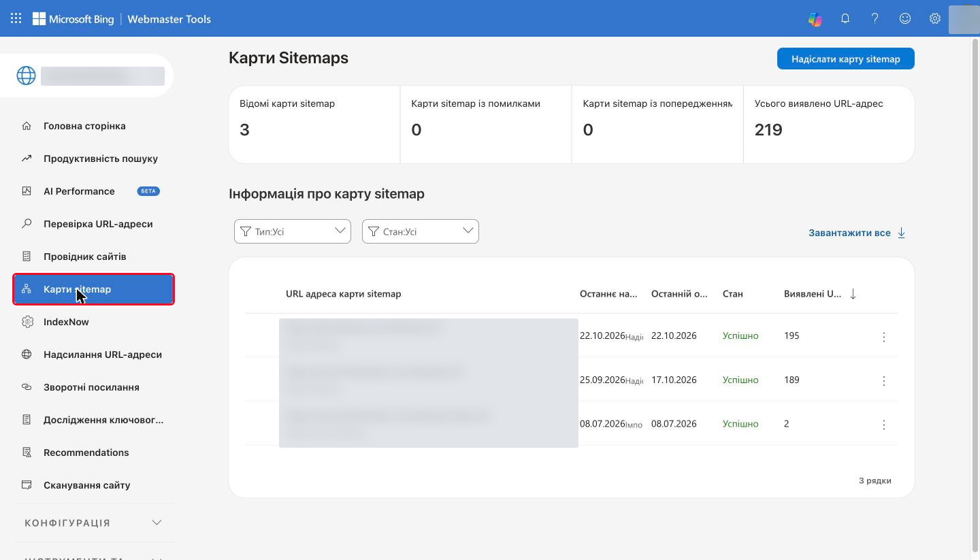Screen dimensions: 980x560
Task: Expand the КОНФІГУРАЦІЯ section
Action: coord(93,523)
